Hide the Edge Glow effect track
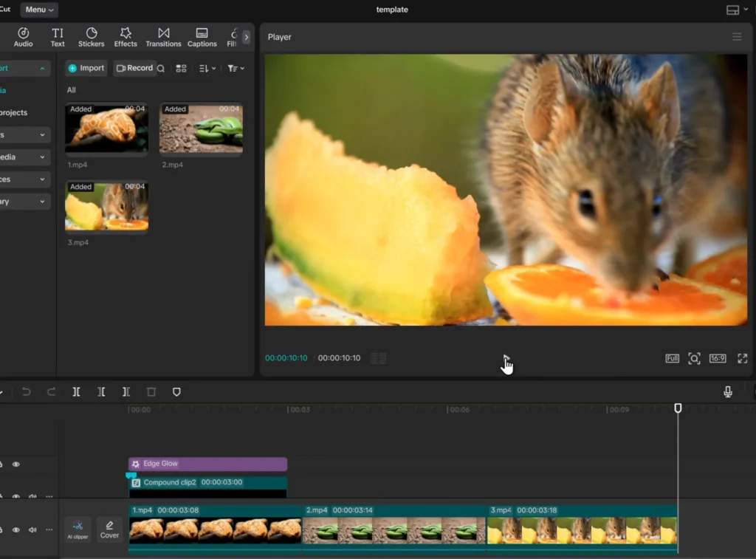This screenshot has height=559, width=756. pyautogui.click(x=16, y=464)
